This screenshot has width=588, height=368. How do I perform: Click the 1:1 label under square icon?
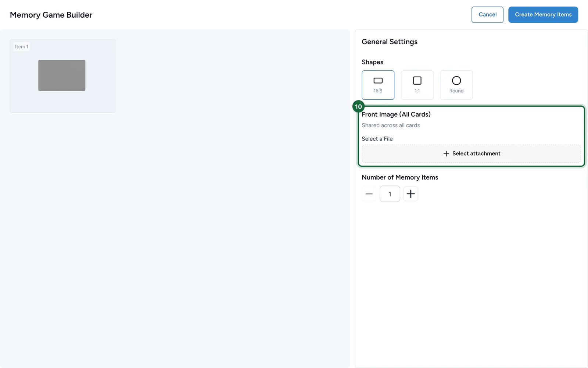pos(417,91)
